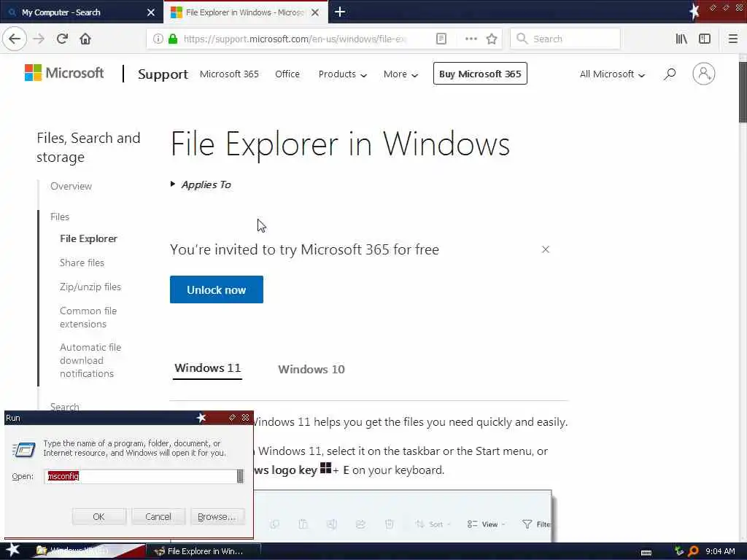Click the green tray icon near clock
This screenshot has height=560, width=747.
(x=679, y=551)
